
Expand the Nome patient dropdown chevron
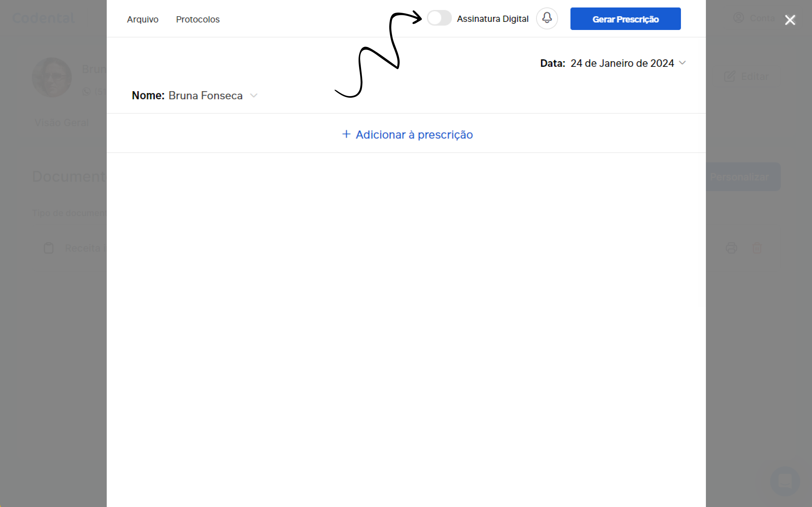coord(254,96)
